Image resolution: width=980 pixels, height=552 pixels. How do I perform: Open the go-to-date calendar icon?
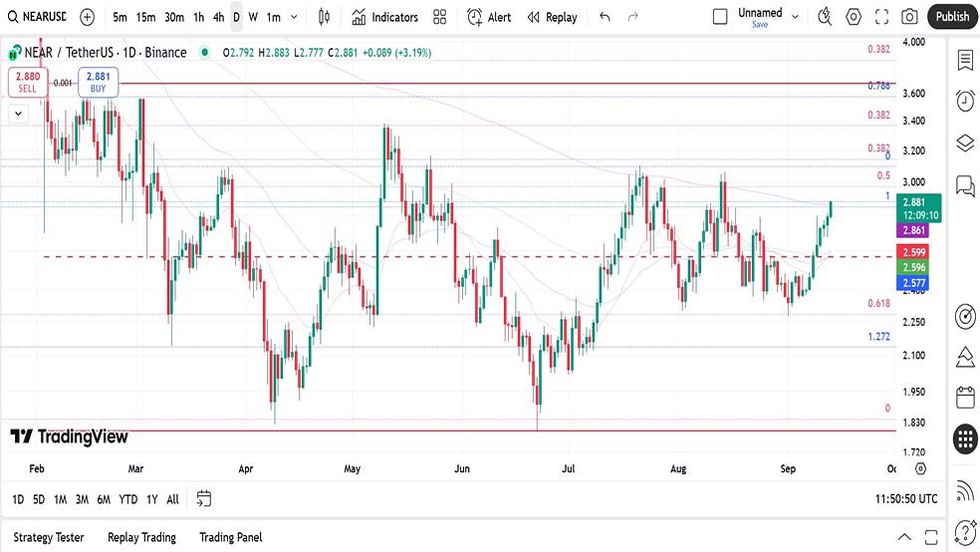pyautogui.click(x=204, y=498)
